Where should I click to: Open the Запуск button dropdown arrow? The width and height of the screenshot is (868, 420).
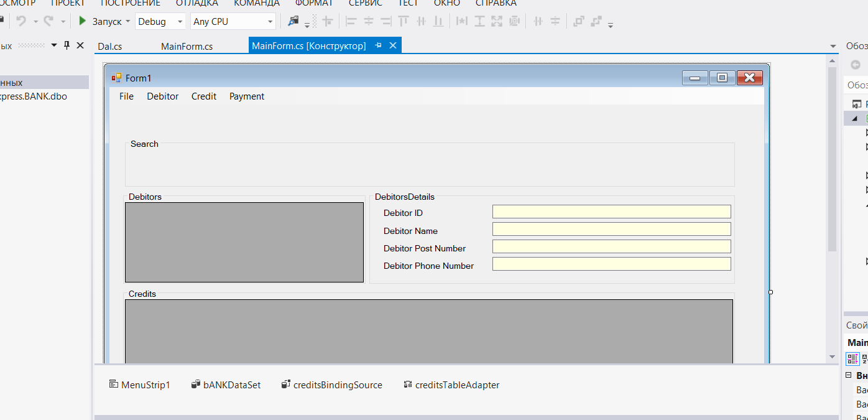(x=128, y=21)
